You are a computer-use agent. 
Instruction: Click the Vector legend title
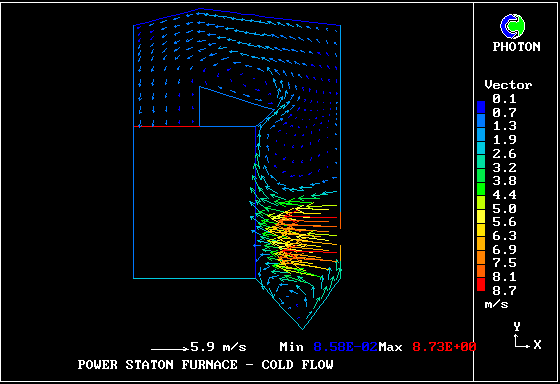(508, 85)
